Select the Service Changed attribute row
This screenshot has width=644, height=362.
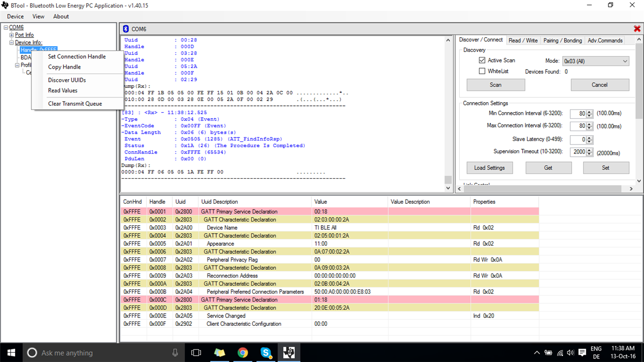point(330,316)
